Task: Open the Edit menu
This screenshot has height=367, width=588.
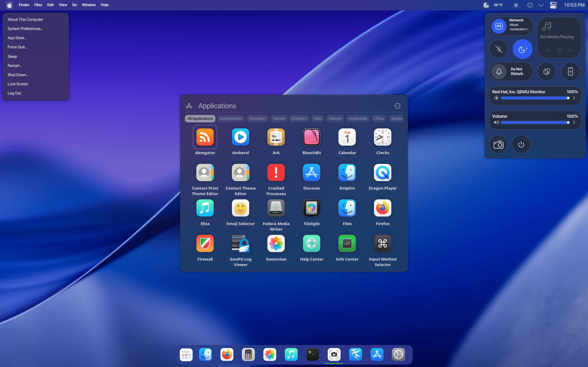Action: point(51,5)
